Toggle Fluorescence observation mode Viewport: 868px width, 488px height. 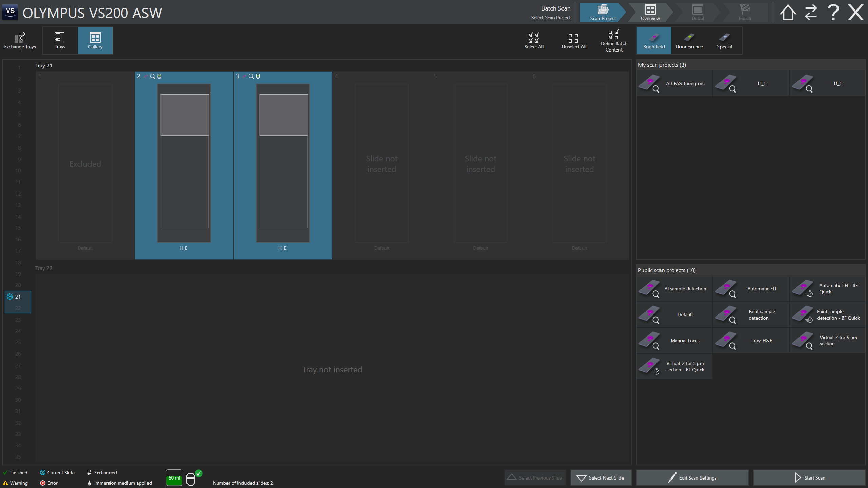pyautogui.click(x=689, y=40)
